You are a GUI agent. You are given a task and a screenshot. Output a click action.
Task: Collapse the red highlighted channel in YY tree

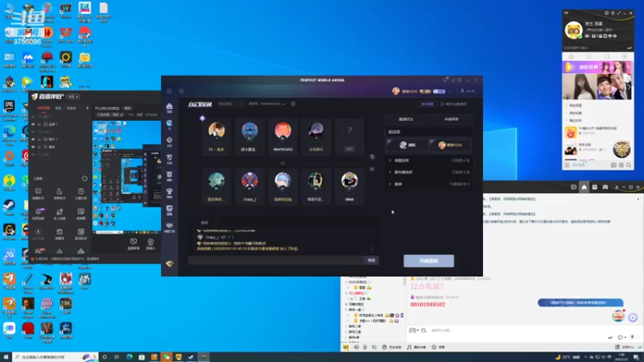click(348, 293)
